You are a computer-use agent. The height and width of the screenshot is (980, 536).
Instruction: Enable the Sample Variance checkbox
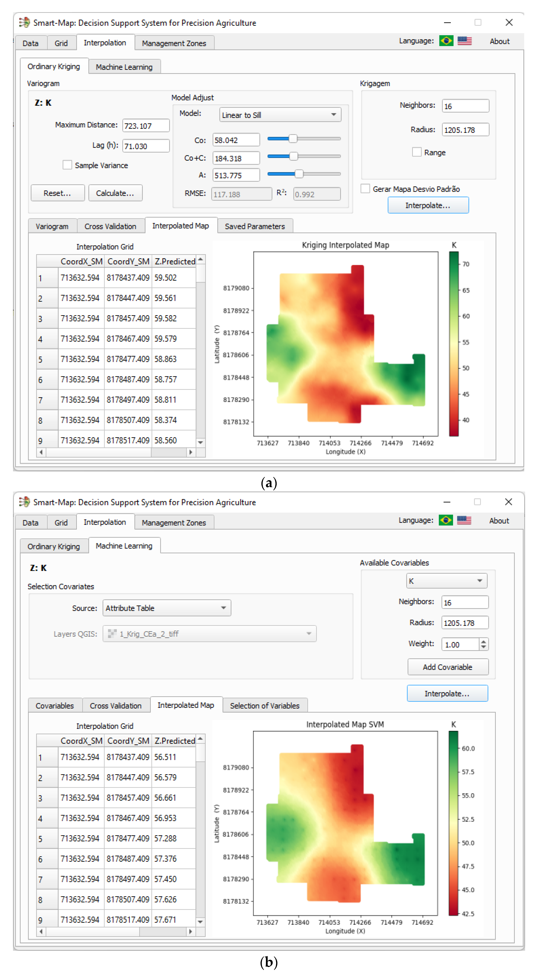coord(67,165)
